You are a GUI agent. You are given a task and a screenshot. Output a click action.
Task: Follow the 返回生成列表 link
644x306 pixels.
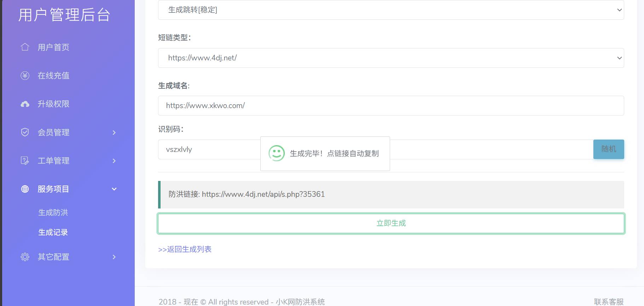(x=185, y=249)
